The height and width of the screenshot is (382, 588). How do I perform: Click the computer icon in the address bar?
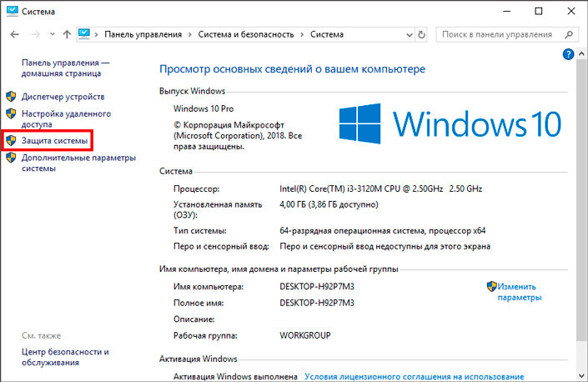[84, 33]
